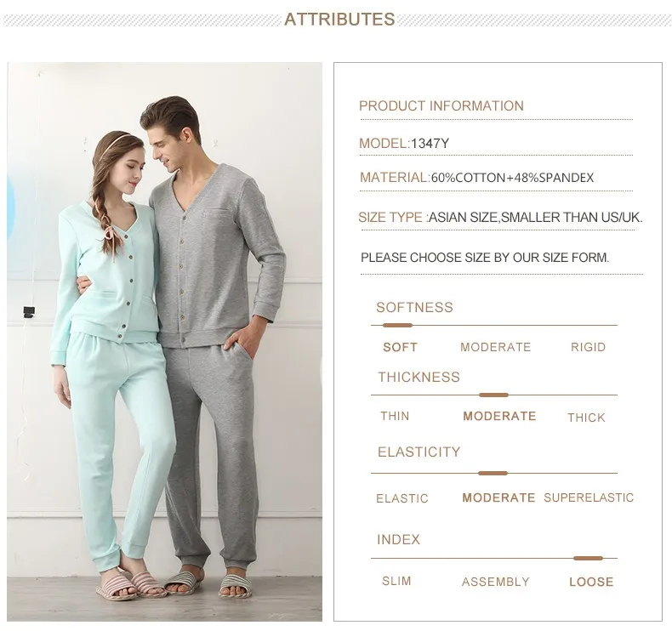Viewport: 672px width, 631px height.
Task: Select MODERATE under Softness
Action: coord(495,347)
